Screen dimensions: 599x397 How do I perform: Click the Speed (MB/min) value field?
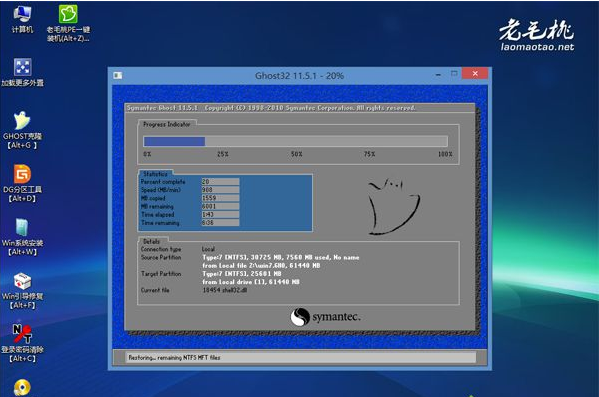[220, 190]
